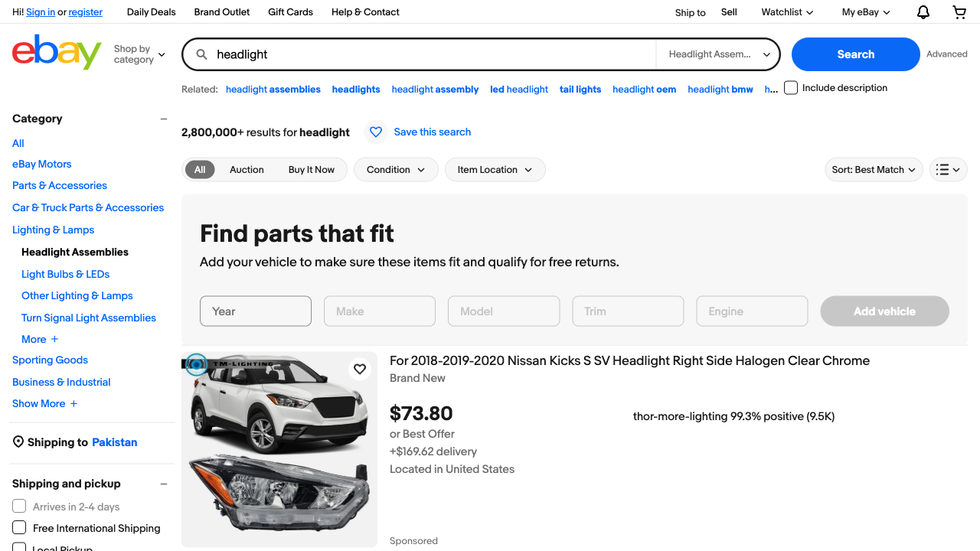980x551 pixels.
Task: Click the eBay logo
Action: [x=57, y=52]
